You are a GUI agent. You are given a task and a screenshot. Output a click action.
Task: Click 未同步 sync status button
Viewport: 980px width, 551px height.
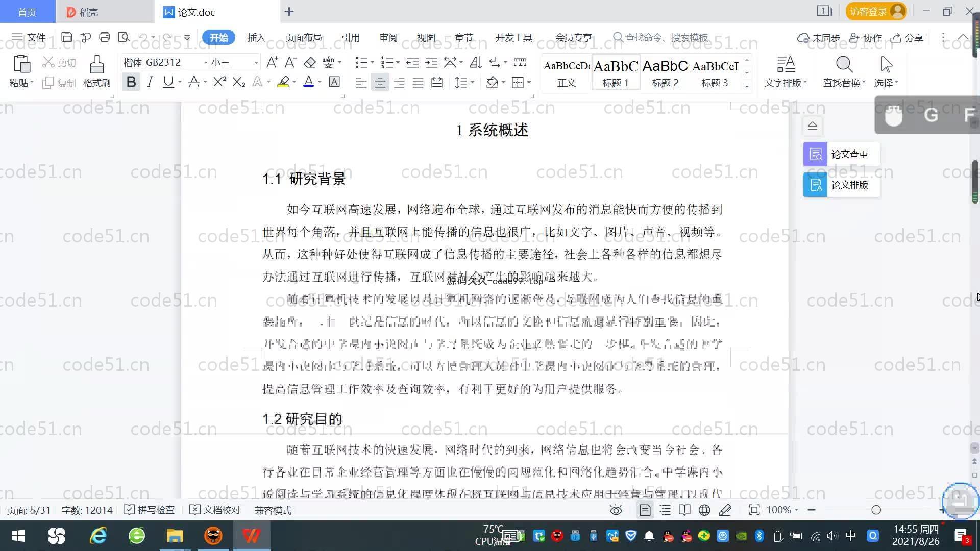819,38
